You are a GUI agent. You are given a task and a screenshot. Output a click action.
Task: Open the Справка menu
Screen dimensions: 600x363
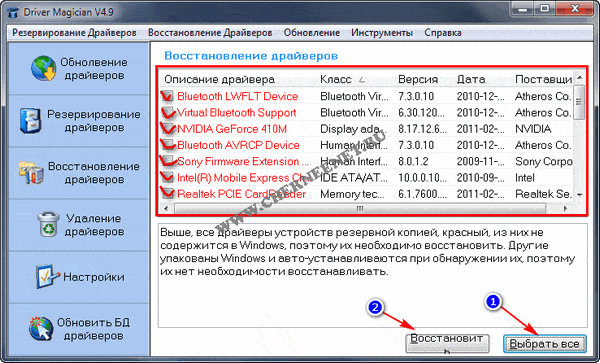[x=443, y=33]
